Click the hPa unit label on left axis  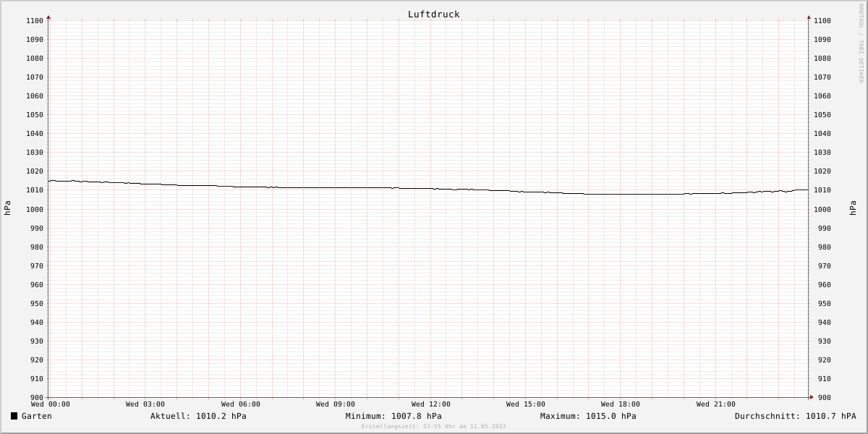click(7, 208)
